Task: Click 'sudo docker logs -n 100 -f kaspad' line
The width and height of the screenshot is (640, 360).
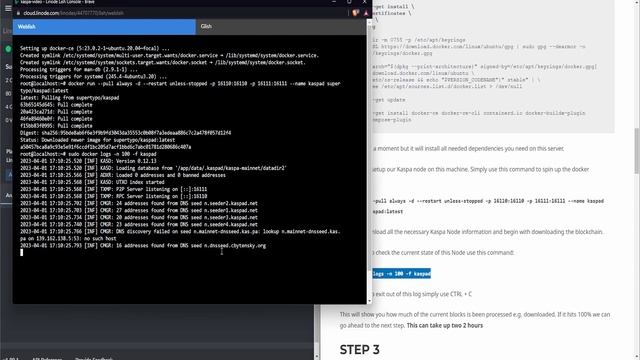Action: [x=88, y=154]
